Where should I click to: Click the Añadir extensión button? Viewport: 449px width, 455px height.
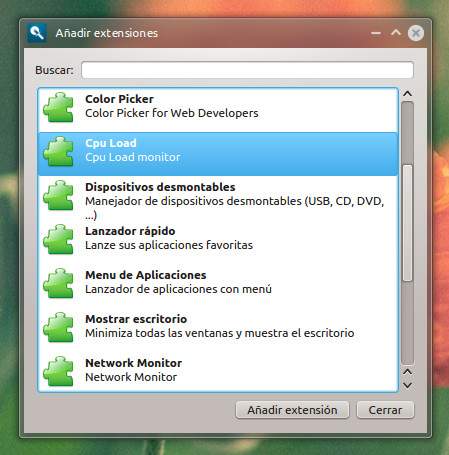point(292,410)
